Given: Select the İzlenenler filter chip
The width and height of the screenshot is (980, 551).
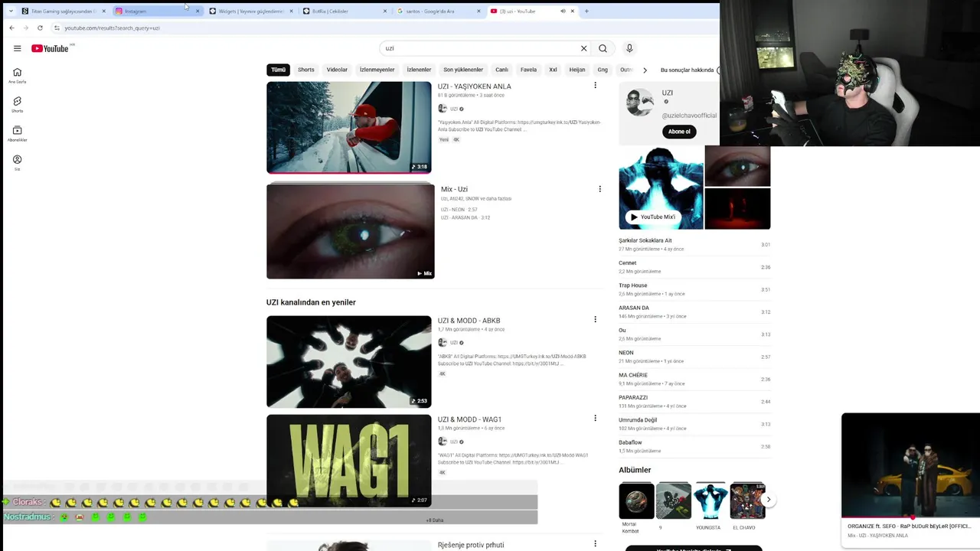Looking at the screenshot, I should click(419, 70).
